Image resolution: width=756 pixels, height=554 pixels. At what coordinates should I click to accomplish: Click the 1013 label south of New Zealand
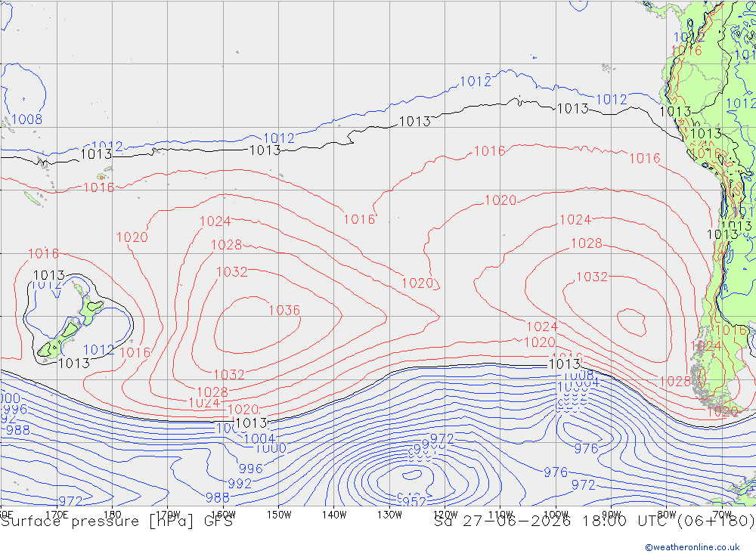click(x=74, y=363)
